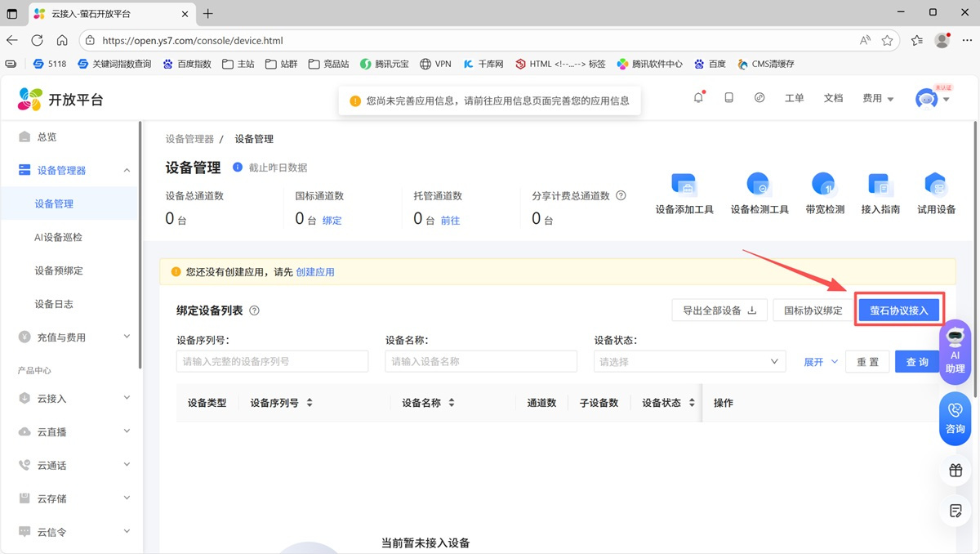The height and width of the screenshot is (554, 980).
Task: Go to 设备日志 in the sidebar
Action: point(54,304)
